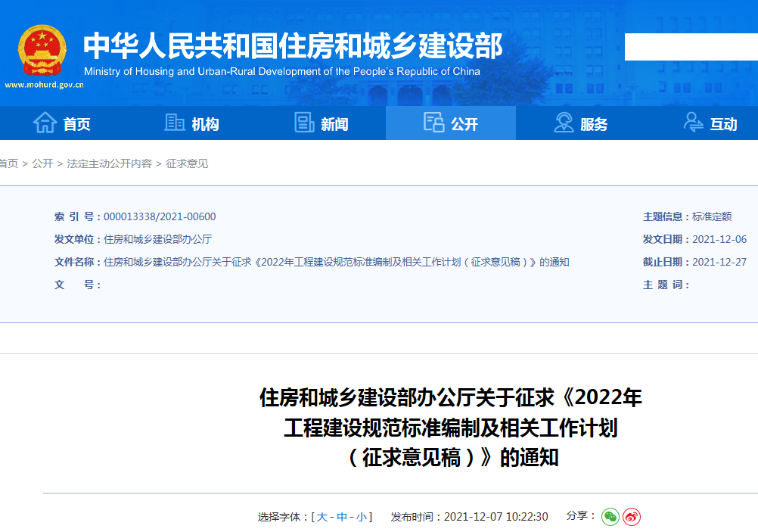Image resolution: width=758 pixels, height=532 pixels.
Task: Go to 征求意见 in breadcrumb
Action: (x=187, y=163)
